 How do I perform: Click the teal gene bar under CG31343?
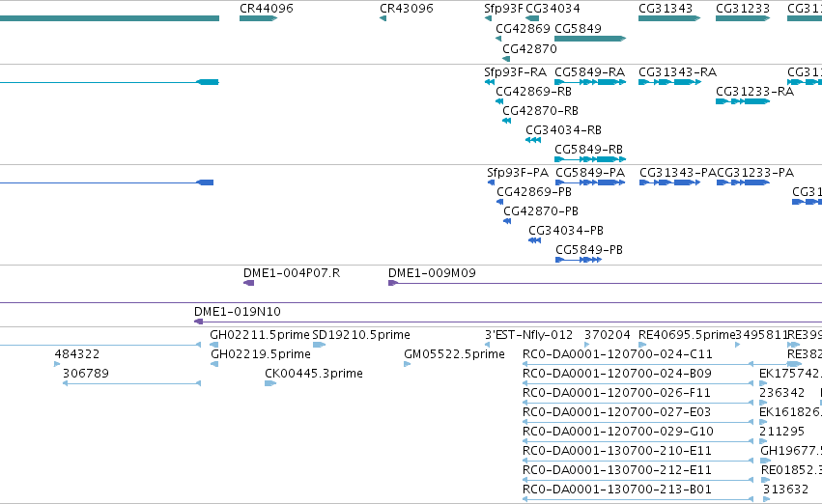point(669,18)
